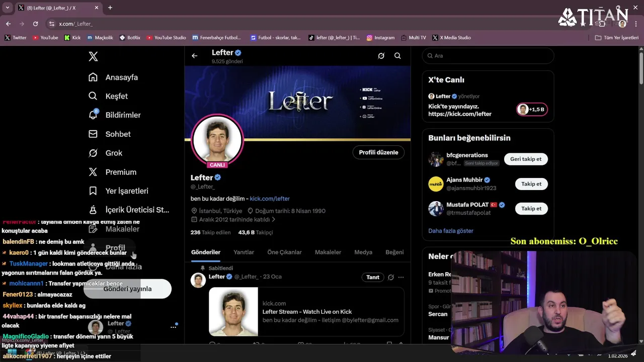This screenshot has height=362, width=644.
Task: Open Instagram bookmark
Action: 381,38
